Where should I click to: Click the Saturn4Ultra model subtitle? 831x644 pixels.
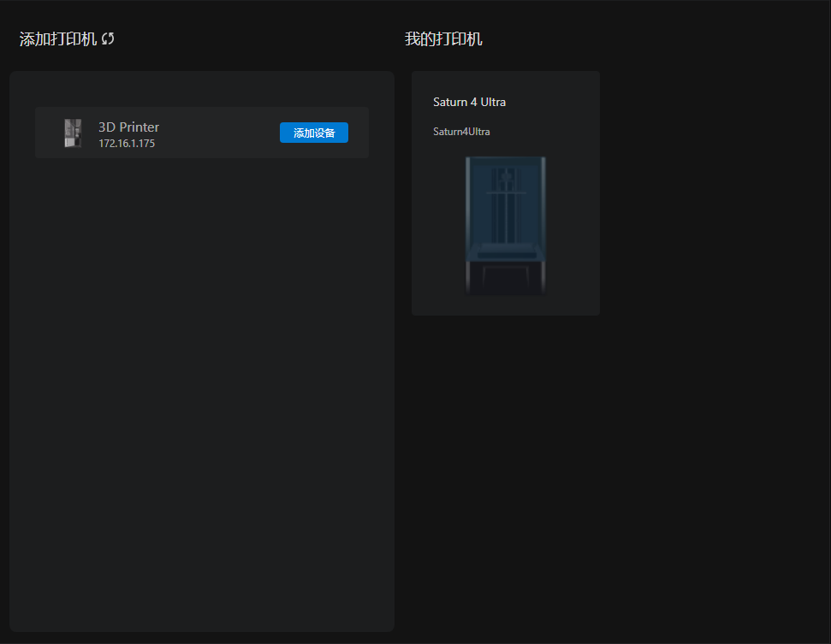[x=461, y=132]
